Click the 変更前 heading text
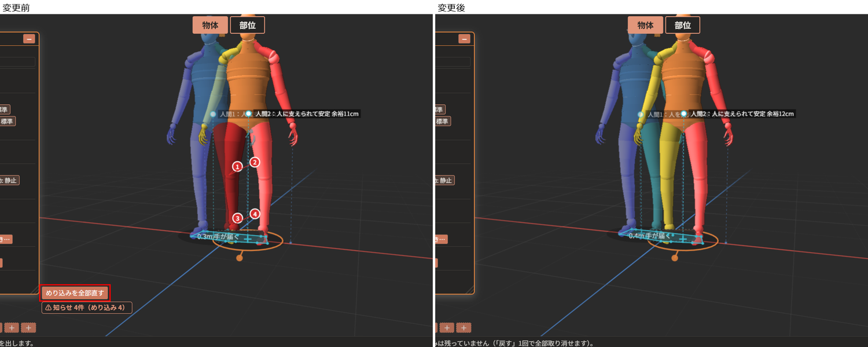The image size is (868, 347). (16, 8)
